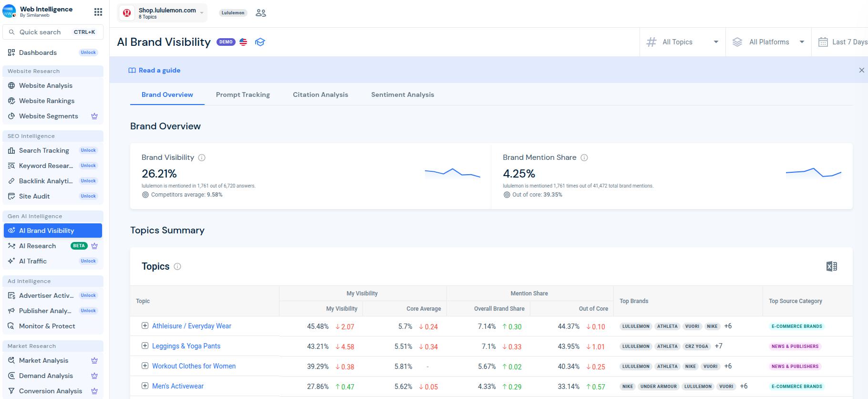Click the Unlock badge next to Site Audit
Viewport: 868px width, 399px height.
tap(88, 196)
